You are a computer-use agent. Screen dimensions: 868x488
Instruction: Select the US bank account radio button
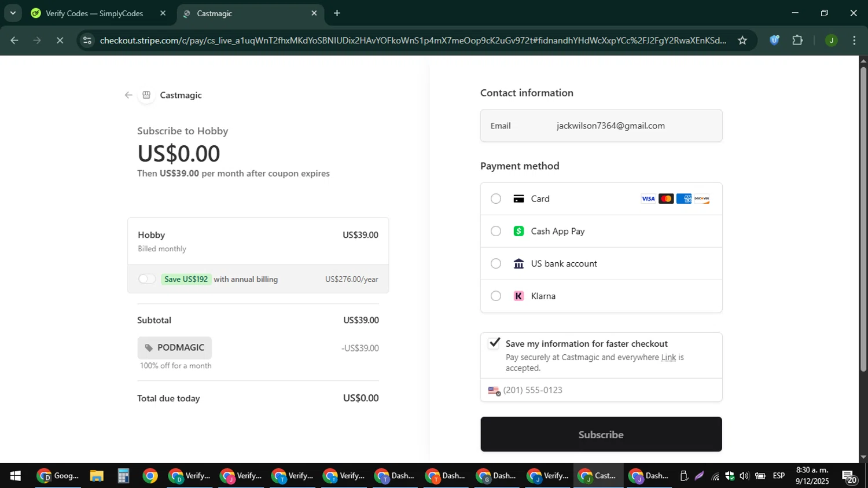click(496, 263)
